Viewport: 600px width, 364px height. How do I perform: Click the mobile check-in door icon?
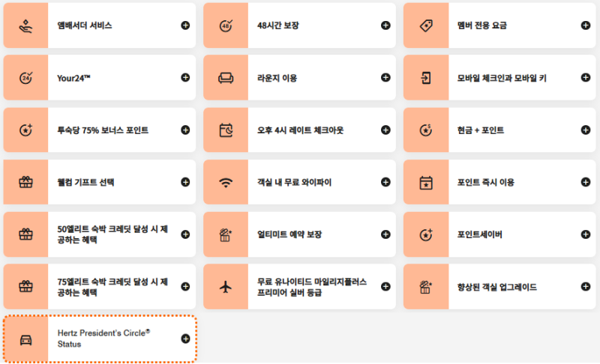(x=426, y=78)
